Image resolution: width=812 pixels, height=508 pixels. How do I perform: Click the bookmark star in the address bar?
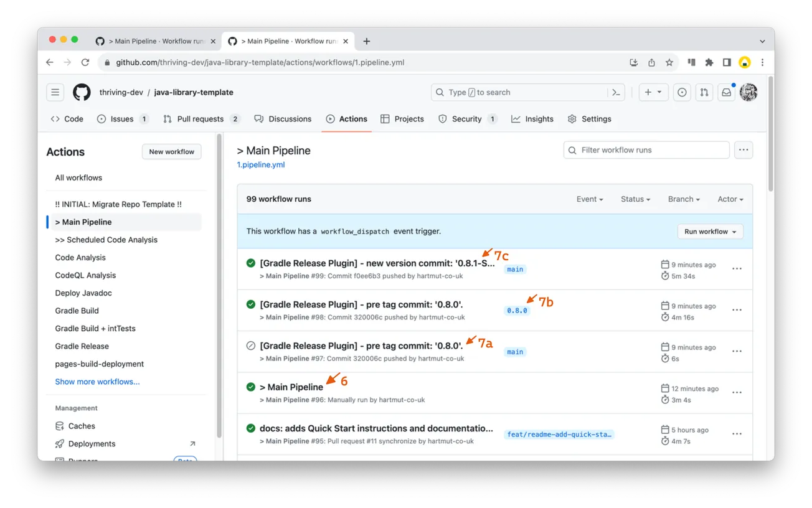pyautogui.click(x=669, y=62)
